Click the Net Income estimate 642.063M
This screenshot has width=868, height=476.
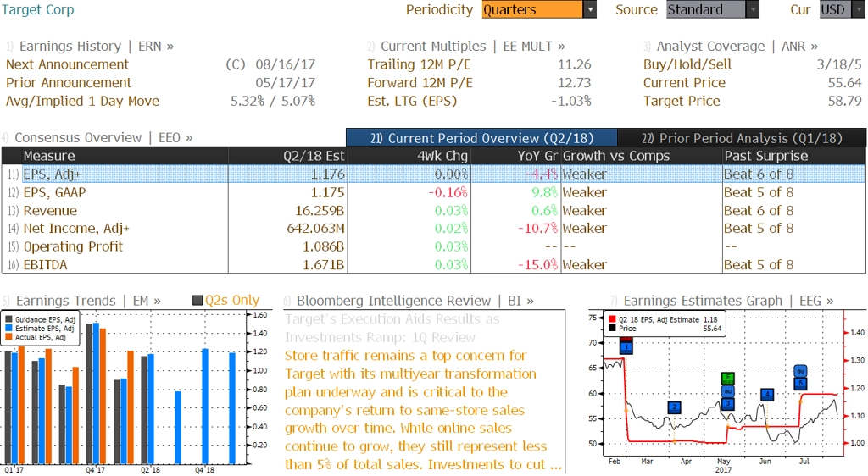click(x=315, y=229)
